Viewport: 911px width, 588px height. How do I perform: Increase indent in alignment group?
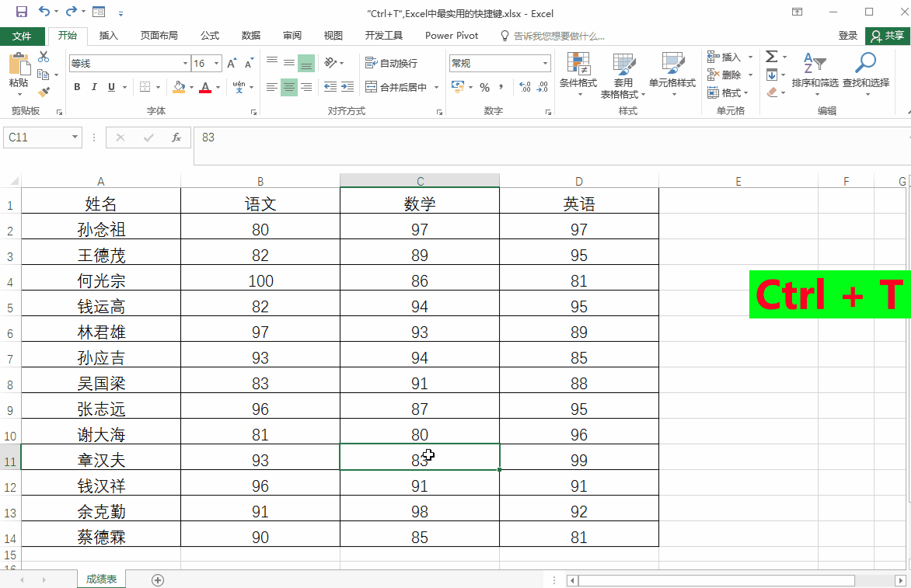tap(347, 87)
